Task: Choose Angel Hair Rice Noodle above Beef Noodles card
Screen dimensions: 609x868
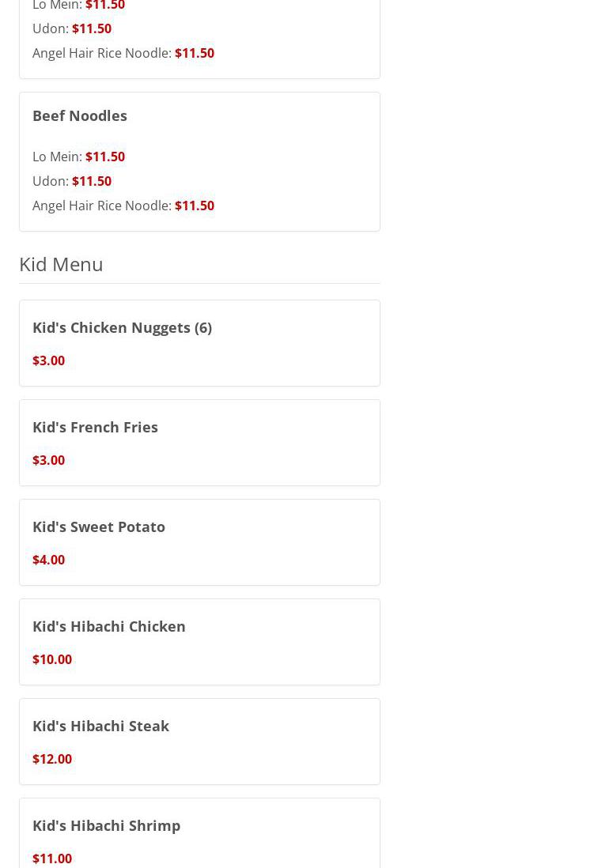Action: 123,53
